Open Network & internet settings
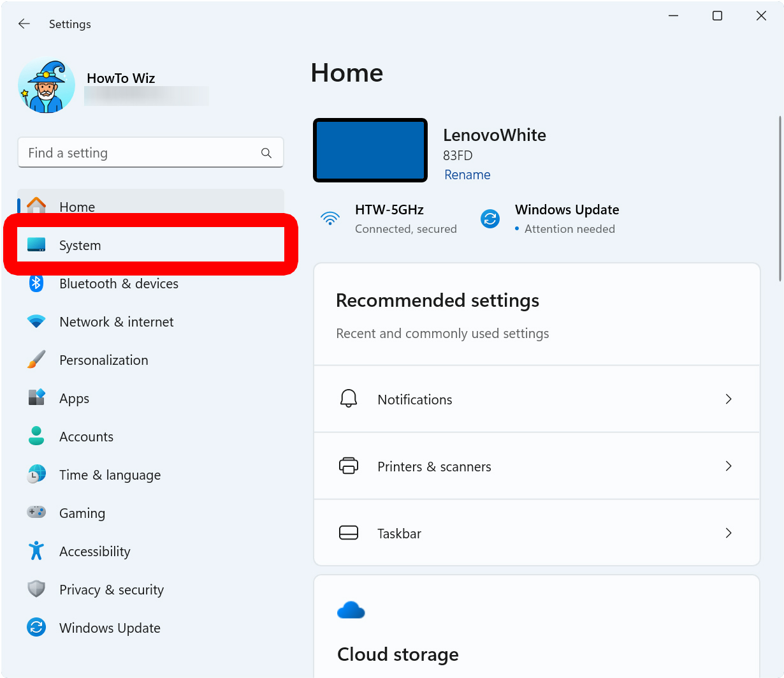Screen dimensions: 784x678 point(116,322)
